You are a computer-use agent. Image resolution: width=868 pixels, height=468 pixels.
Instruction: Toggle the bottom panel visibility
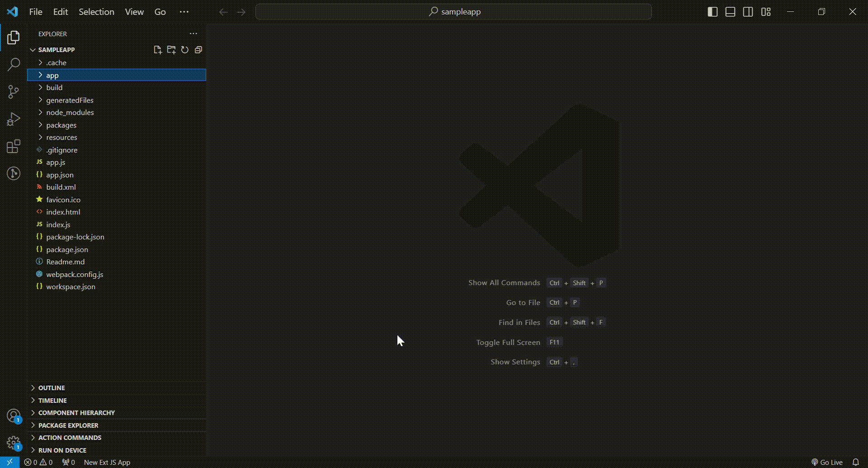[730, 12]
